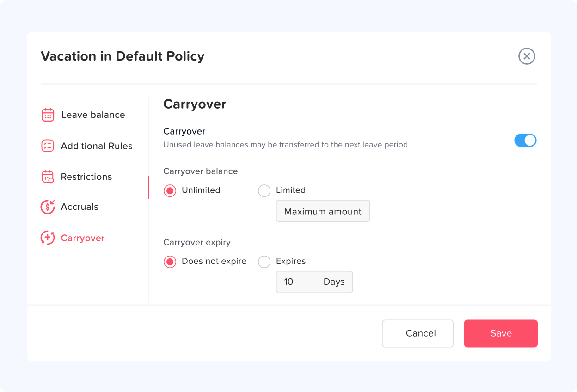Viewport: 577px width, 392px height.
Task: Choose the Expires radio option
Action: [x=264, y=262]
